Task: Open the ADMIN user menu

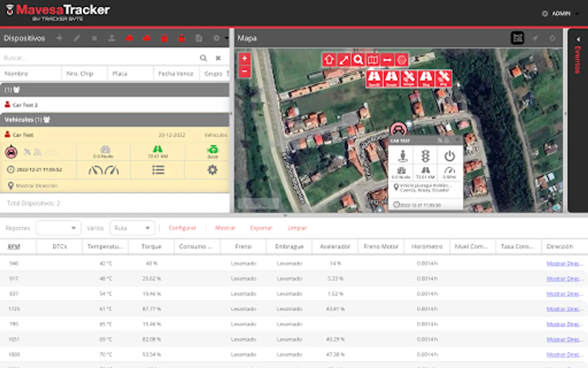Action: pyautogui.click(x=561, y=13)
